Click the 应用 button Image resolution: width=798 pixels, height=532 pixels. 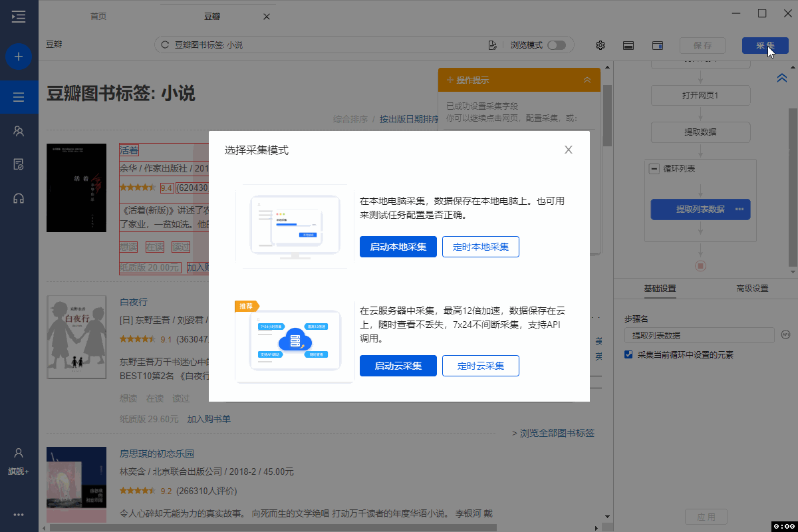click(x=706, y=517)
